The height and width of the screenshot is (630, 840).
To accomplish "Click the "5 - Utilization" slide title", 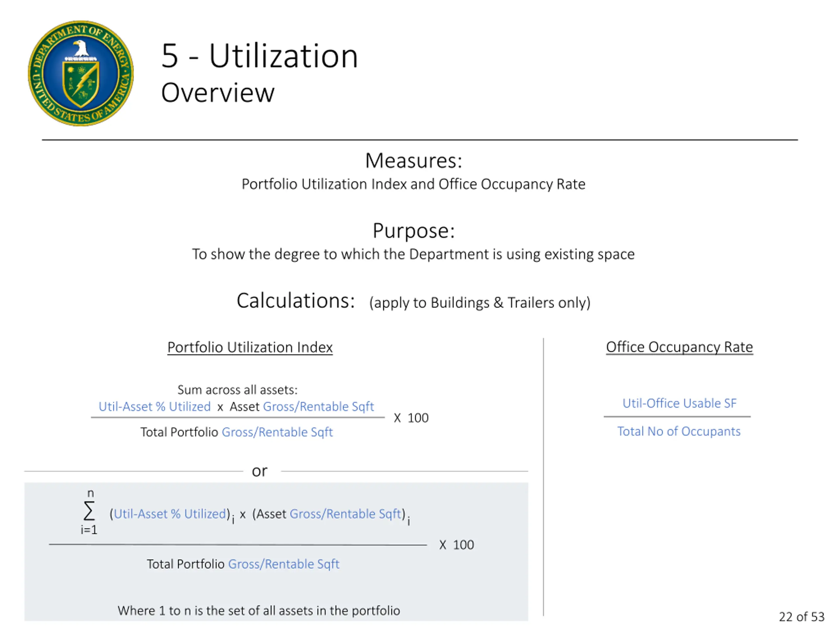I will click(x=259, y=56).
